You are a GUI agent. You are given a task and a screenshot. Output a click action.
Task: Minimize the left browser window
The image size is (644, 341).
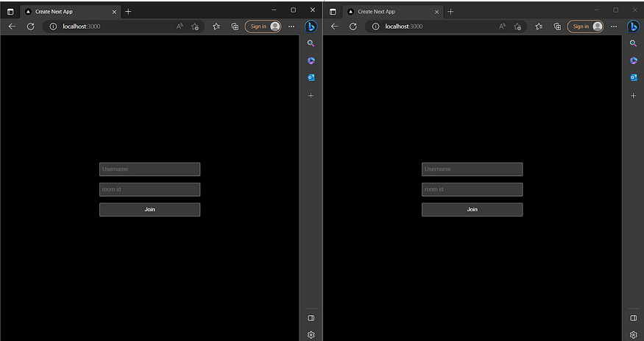click(x=274, y=10)
